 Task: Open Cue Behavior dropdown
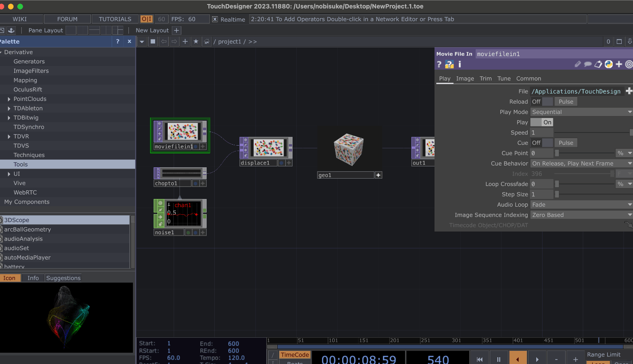[x=581, y=163]
